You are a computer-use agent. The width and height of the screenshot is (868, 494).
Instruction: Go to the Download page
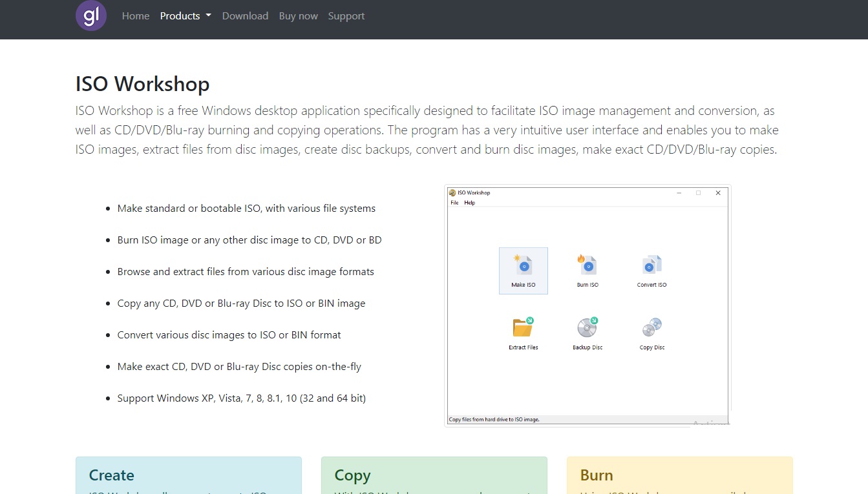[x=245, y=16]
